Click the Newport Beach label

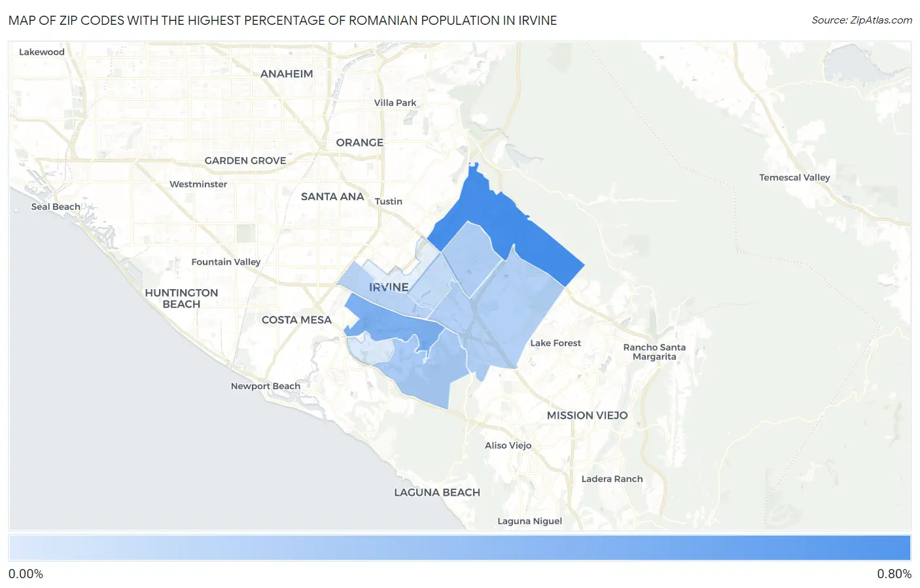click(x=266, y=387)
